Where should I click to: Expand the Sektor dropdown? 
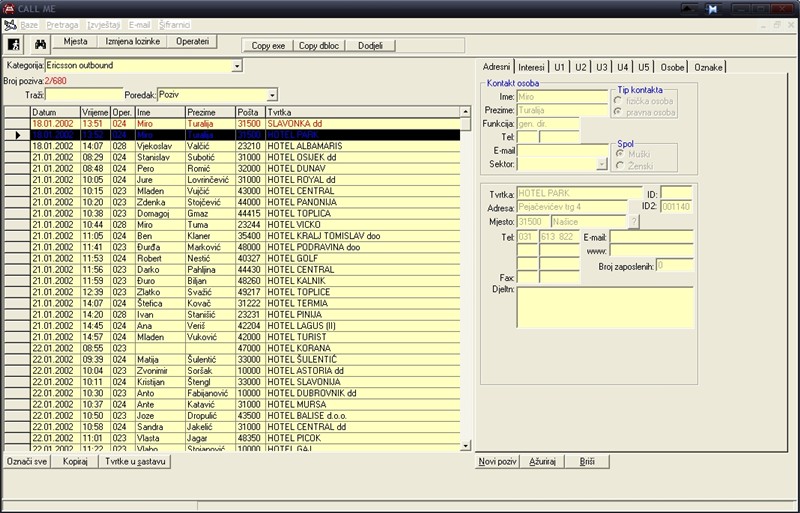(x=602, y=164)
